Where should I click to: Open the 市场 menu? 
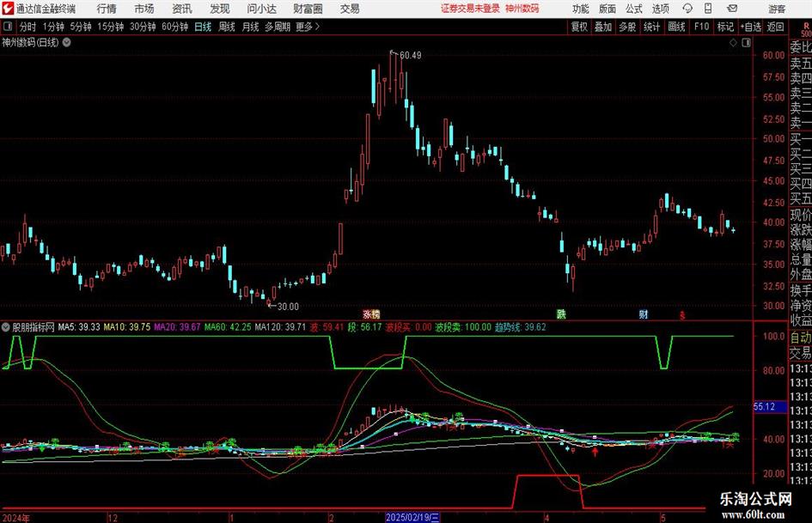pos(144,9)
